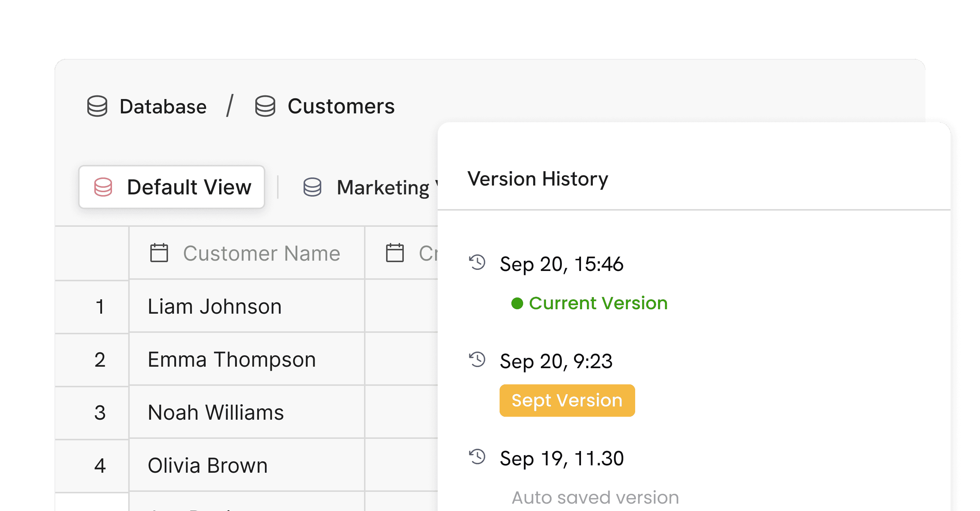Click the second column's calendar icon
The image size is (980, 511).
[395, 253]
